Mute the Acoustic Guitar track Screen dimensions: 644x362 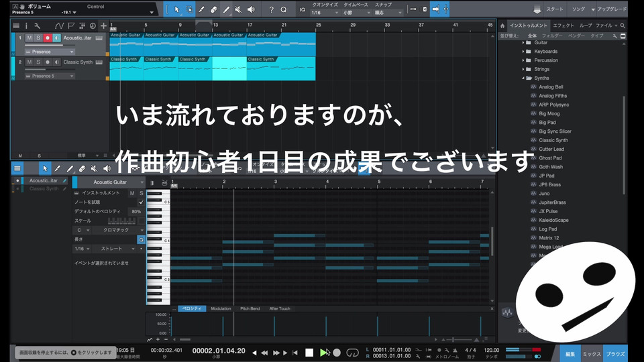[x=29, y=38]
